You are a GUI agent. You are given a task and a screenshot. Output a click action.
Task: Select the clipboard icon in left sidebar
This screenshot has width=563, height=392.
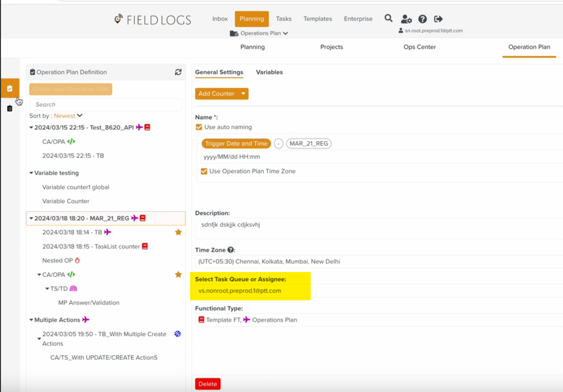coord(10,108)
